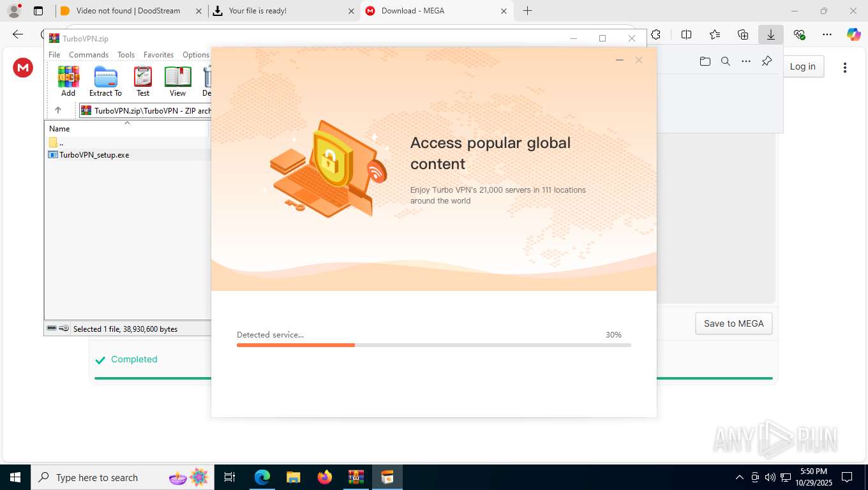
Task: Open the tab actions menu icon
Action: point(38,11)
